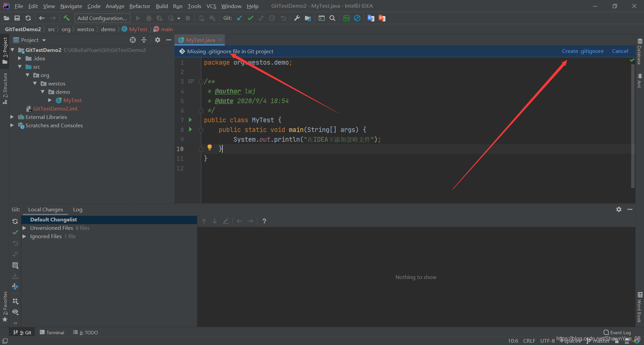This screenshot has height=345, width=644.
Task: Click run gutter arrow beside main method
Action: pyautogui.click(x=191, y=129)
